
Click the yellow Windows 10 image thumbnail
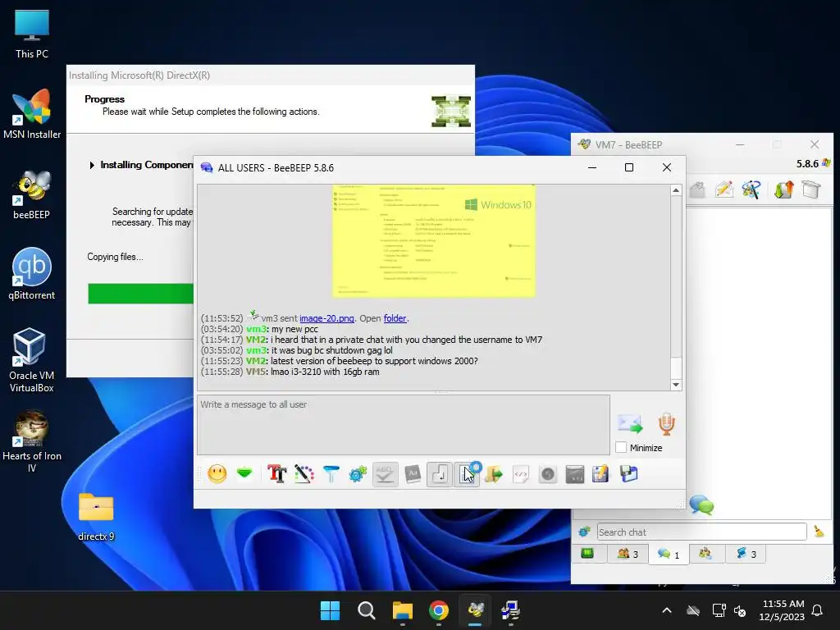tap(434, 240)
